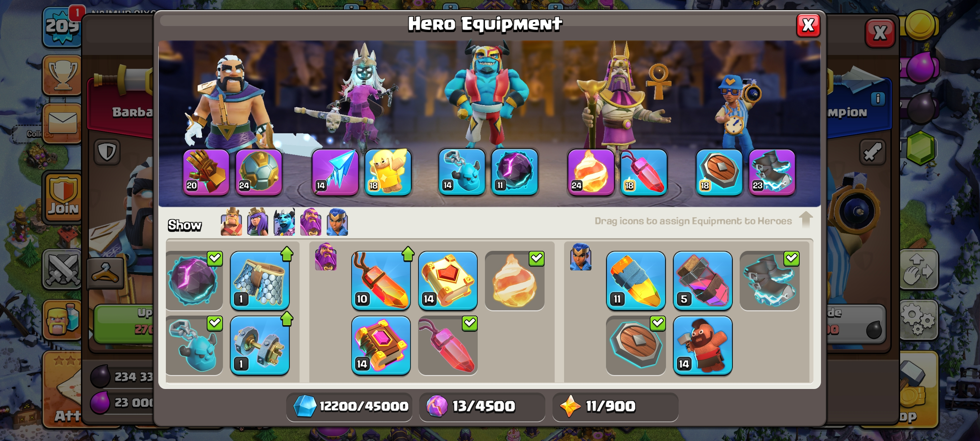Image resolution: width=980 pixels, height=441 pixels.
Task: Click upgrade arrow on Metal Pants item
Action: pos(287,254)
